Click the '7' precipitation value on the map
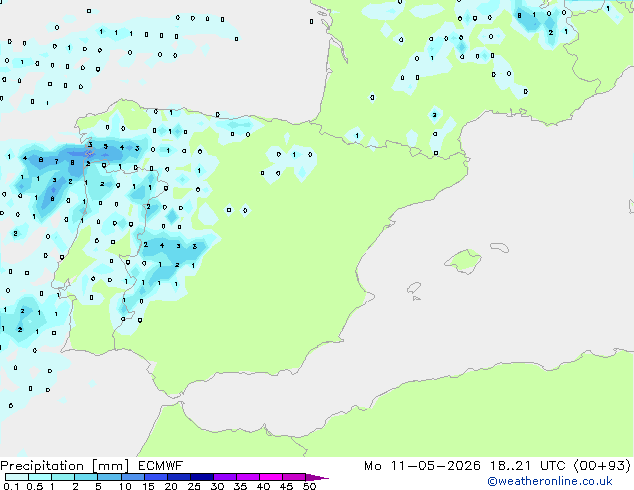Viewport: 634px width, 490px height. coord(57,161)
